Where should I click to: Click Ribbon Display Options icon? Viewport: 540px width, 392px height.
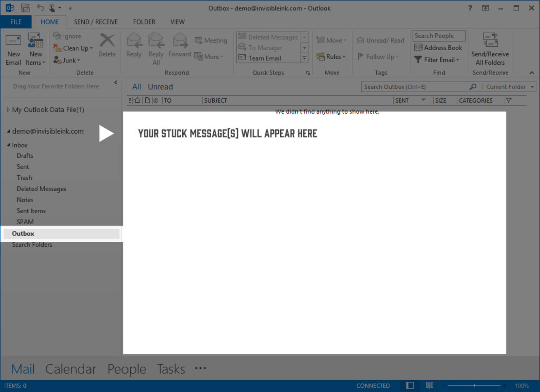(485, 8)
